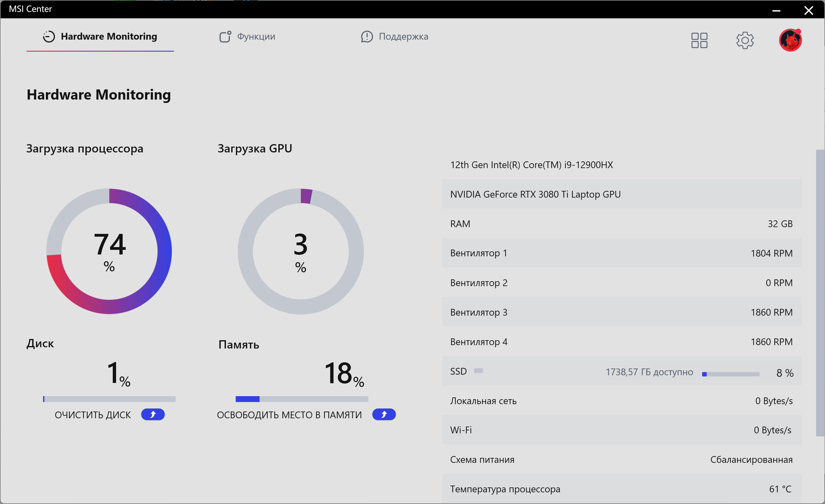
Task: Click the disk usage progress bar
Action: pyautogui.click(x=109, y=399)
